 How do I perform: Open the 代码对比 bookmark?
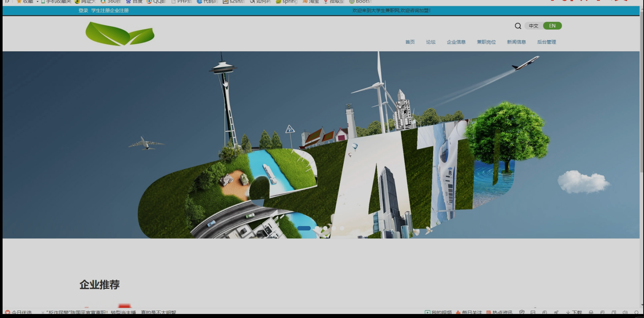[x=207, y=2]
